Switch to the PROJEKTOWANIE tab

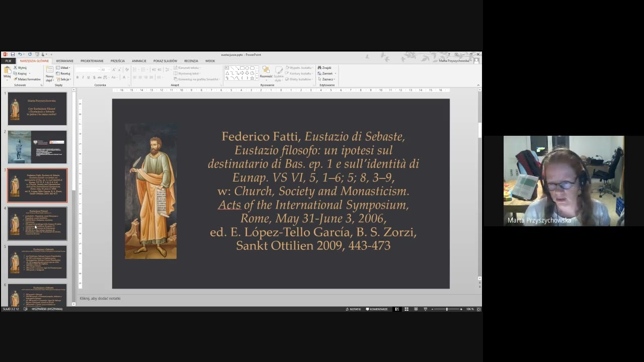click(x=92, y=61)
